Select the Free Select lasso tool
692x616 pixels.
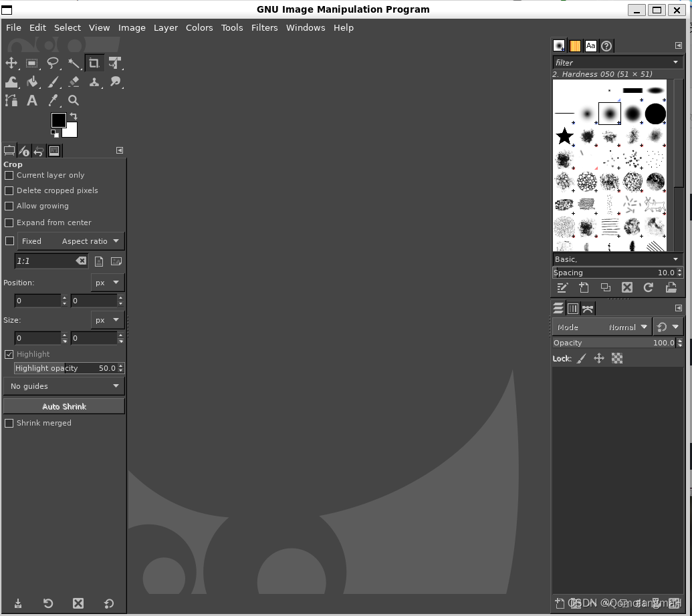coord(53,63)
